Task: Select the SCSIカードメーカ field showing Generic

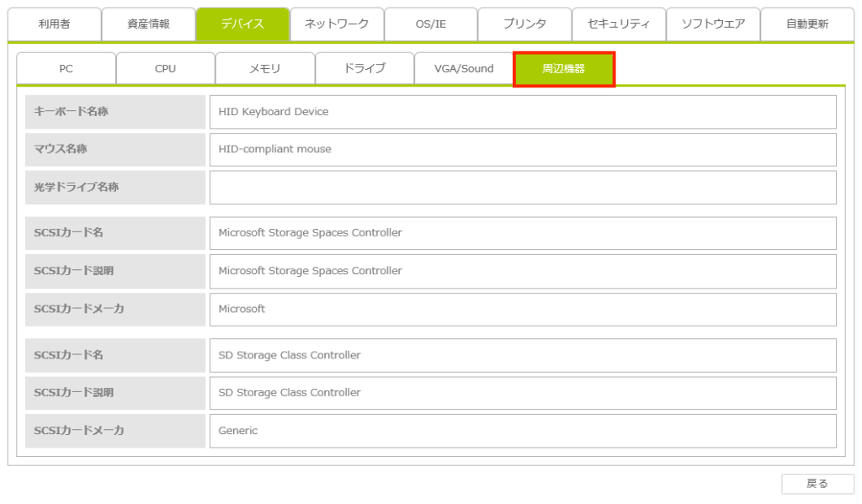Action: pos(523,431)
